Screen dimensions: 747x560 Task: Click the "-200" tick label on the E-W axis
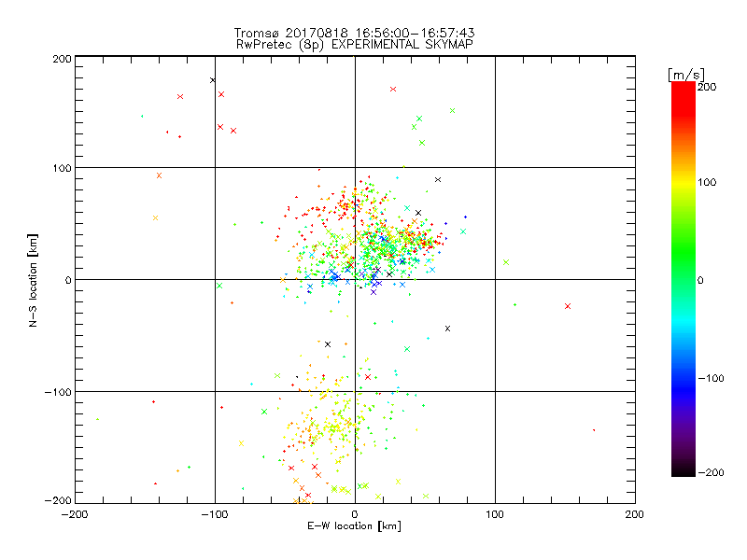pyautogui.click(x=75, y=514)
